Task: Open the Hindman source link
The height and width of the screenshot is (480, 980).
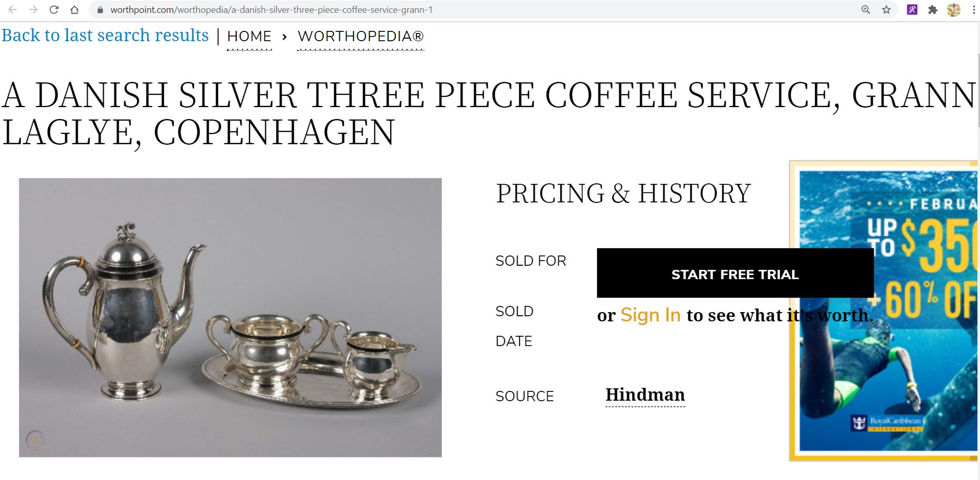Action: coord(645,396)
